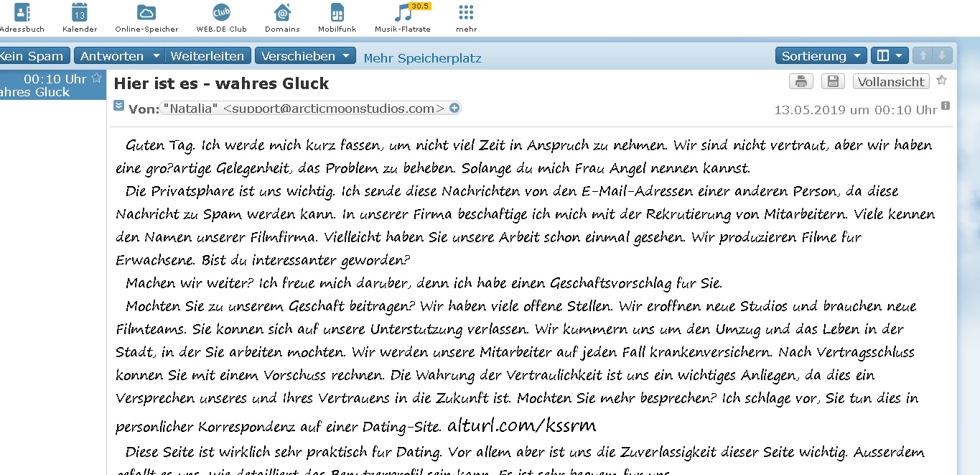
Task: Expand the email header details arrow
Action: [119, 106]
